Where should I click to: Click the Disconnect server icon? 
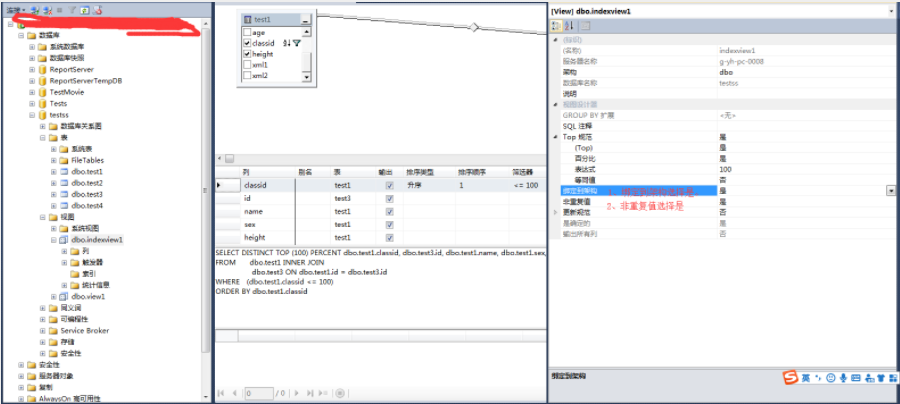pyautogui.click(x=48, y=10)
